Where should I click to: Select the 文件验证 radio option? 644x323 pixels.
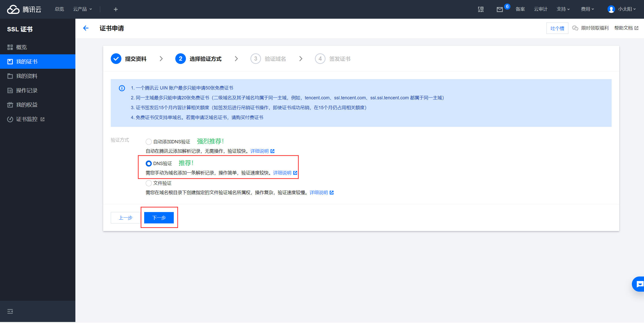pyautogui.click(x=149, y=183)
